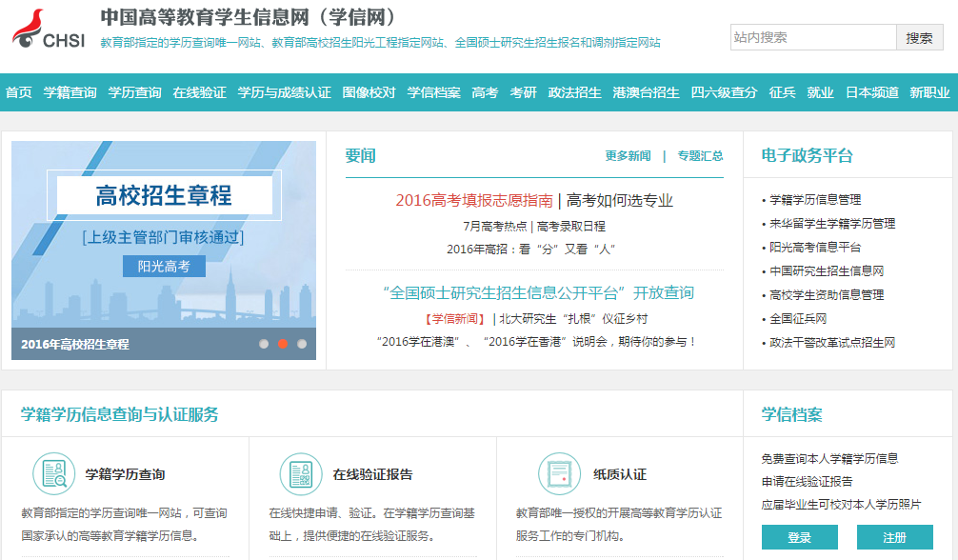Screen dimensions: 958x560
Task: Open 【学信新闻】 link
Action: pyautogui.click(x=455, y=318)
